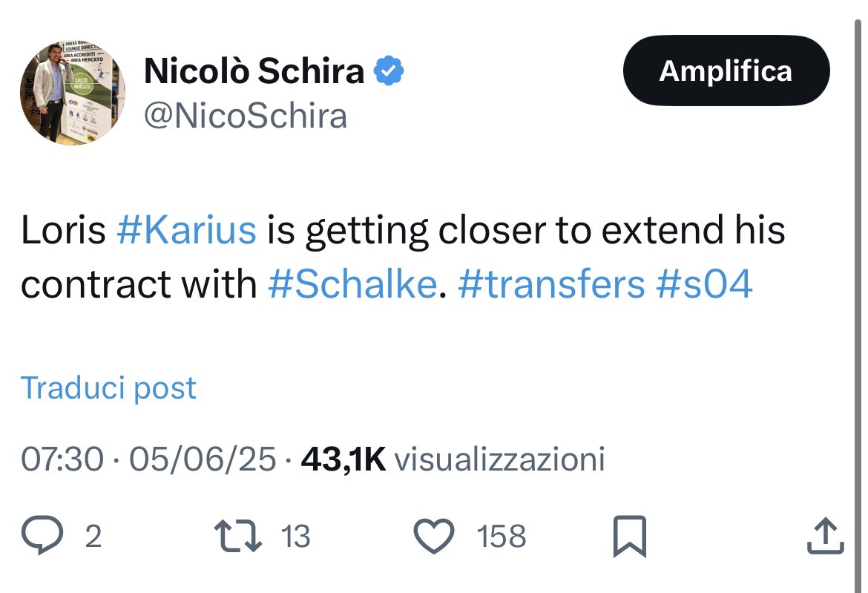The width and height of the screenshot is (868, 593).
Task: Open the reply speech bubble icon
Action: pyautogui.click(x=43, y=536)
